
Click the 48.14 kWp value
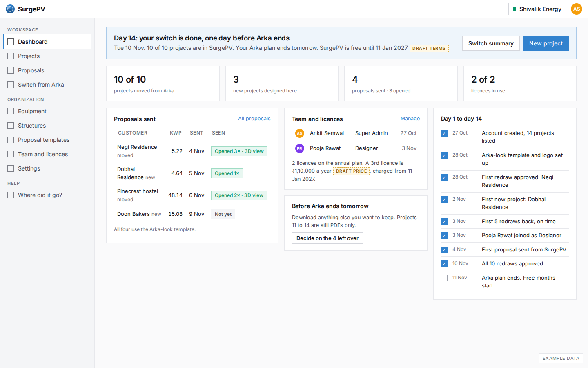pos(176,195)
